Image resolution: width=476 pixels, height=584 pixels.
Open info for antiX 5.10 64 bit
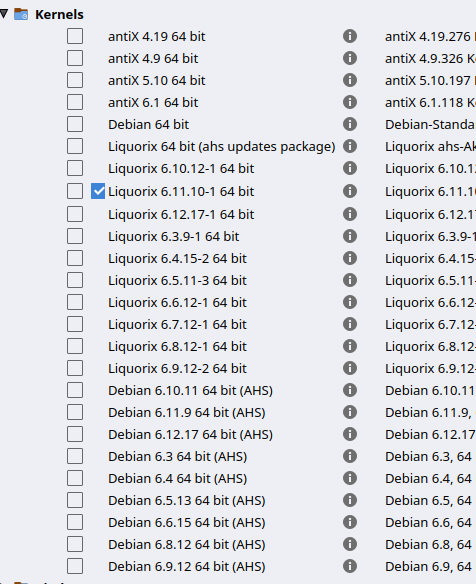(x=350, y=80)
